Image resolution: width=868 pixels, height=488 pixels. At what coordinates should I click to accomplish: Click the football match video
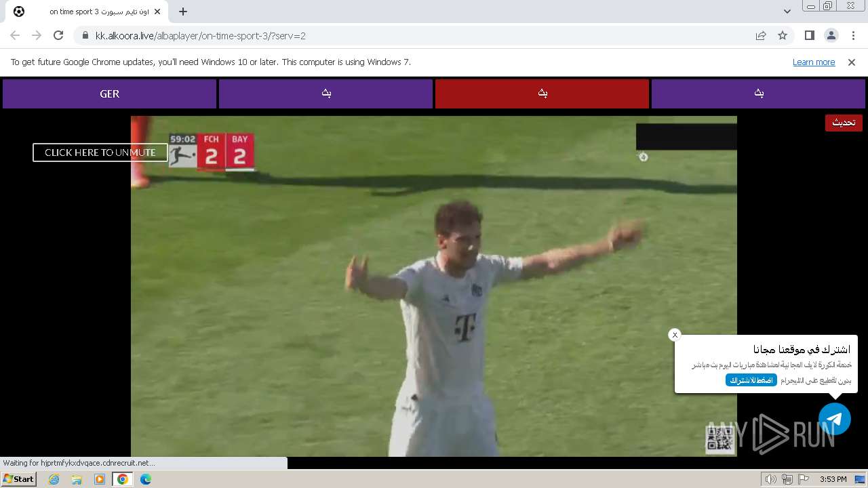pyautogui.click(x=434, y=286)
